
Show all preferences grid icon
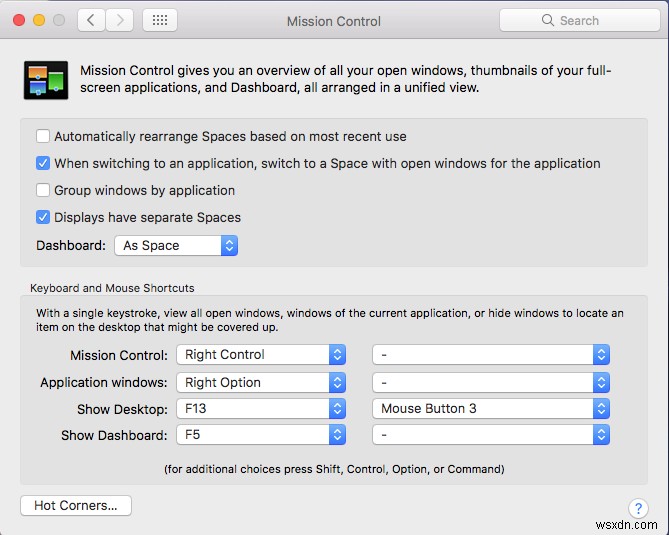click(161, 20)
